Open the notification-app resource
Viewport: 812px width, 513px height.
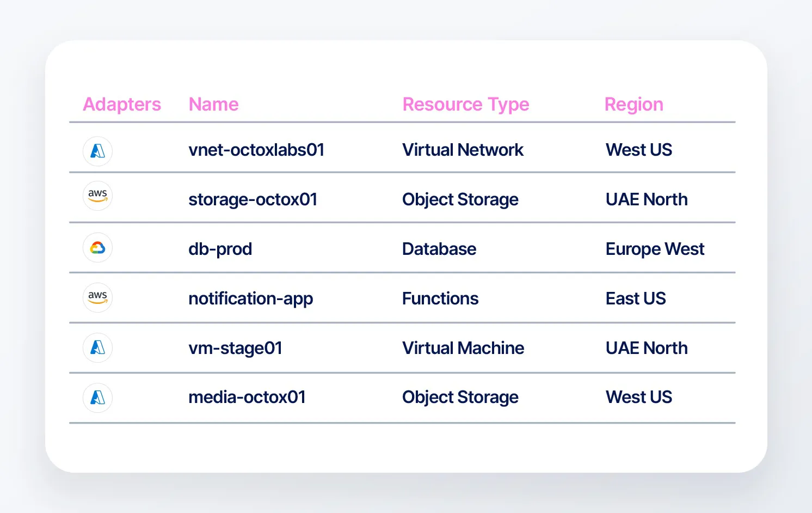click(x=250, y=298)
